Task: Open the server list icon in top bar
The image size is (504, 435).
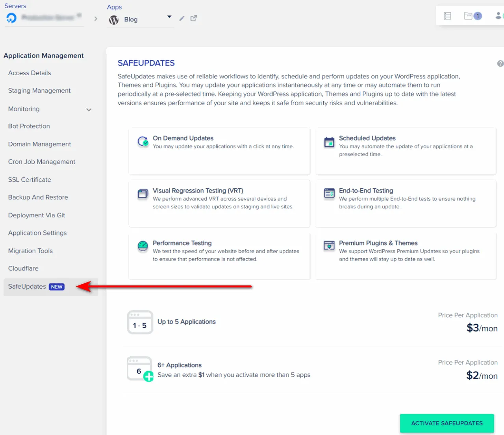Action: (447, 16)
